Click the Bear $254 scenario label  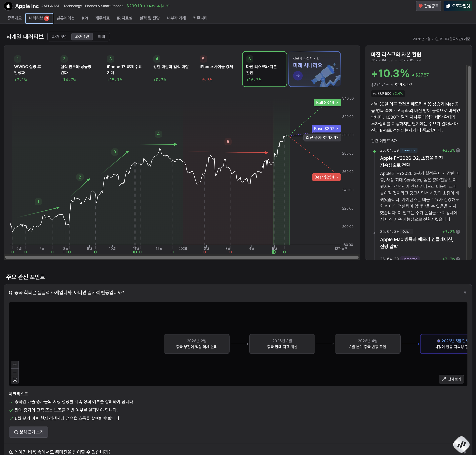point(326,177)
